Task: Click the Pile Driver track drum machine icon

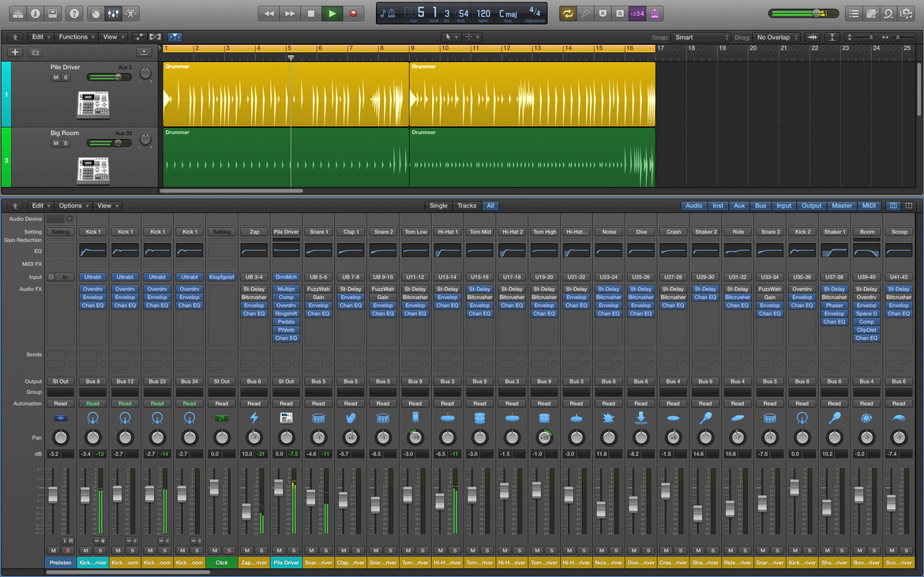Action: [93, 104]
